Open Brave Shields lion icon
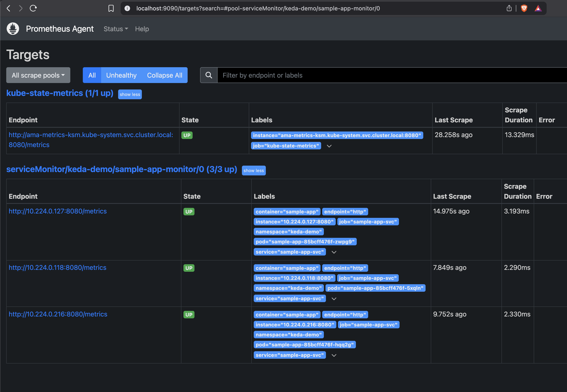This screenshot has height=392, width=567. pos(524,8)
